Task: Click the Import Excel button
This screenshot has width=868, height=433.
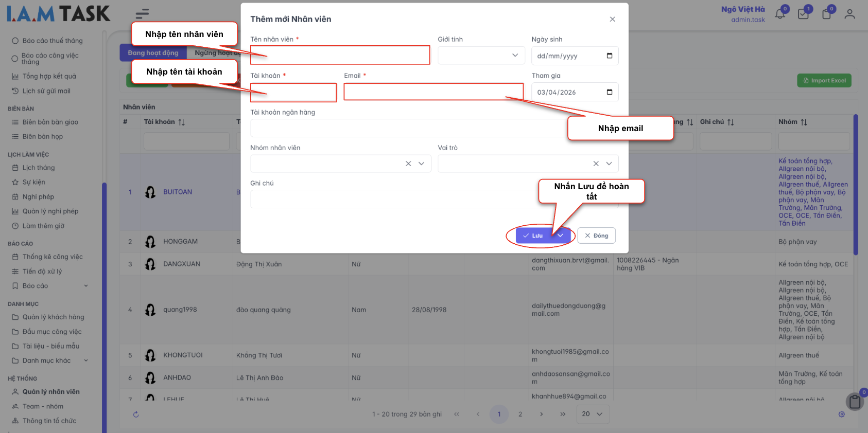Action: tap(824, 81)
